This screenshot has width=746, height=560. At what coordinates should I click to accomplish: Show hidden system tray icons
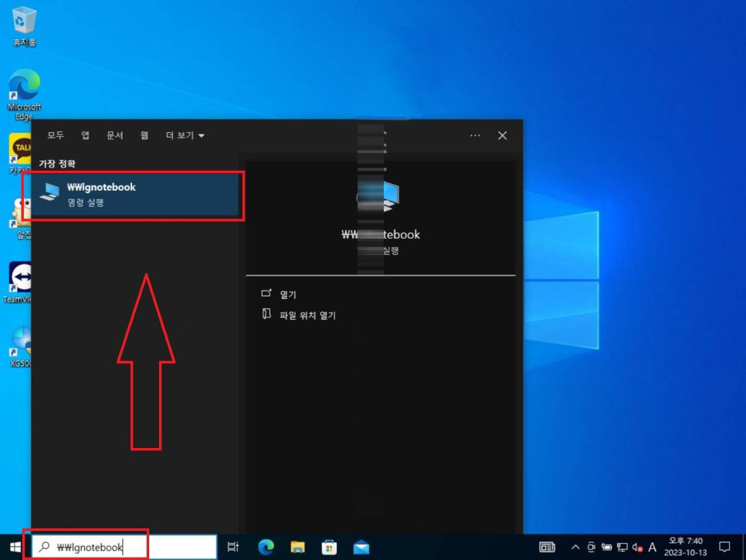tap(575, 547)
